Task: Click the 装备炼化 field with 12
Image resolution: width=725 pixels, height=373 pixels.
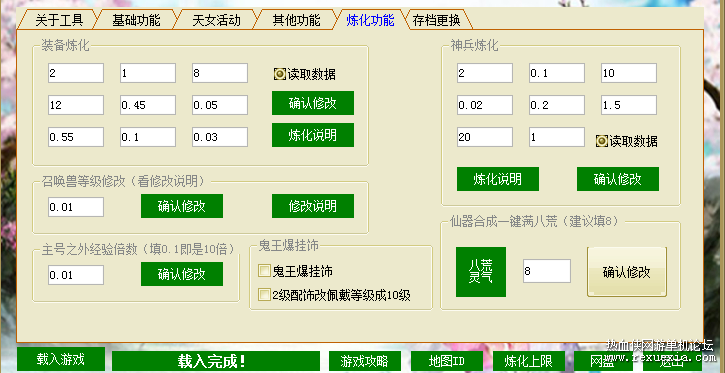Action: (76, 105)
